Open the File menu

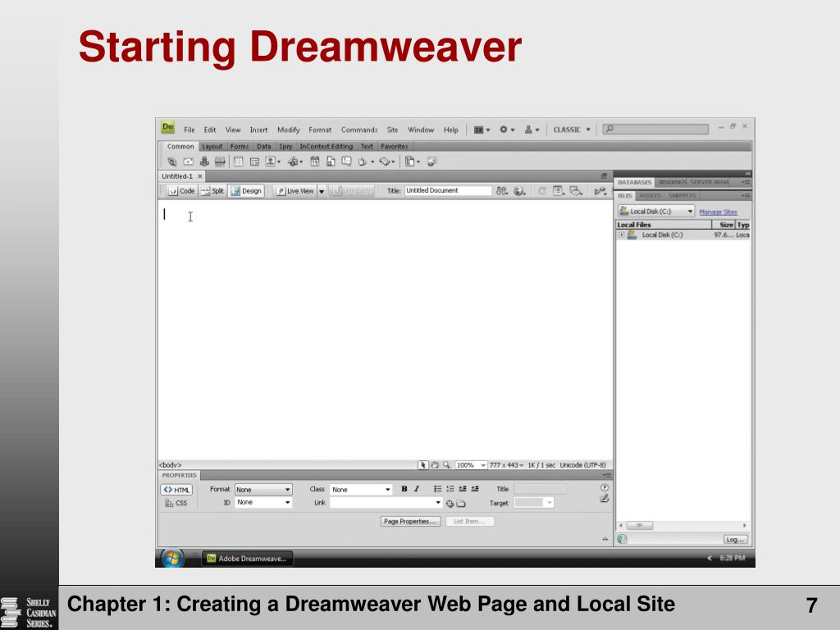click(x=189, y=130)
